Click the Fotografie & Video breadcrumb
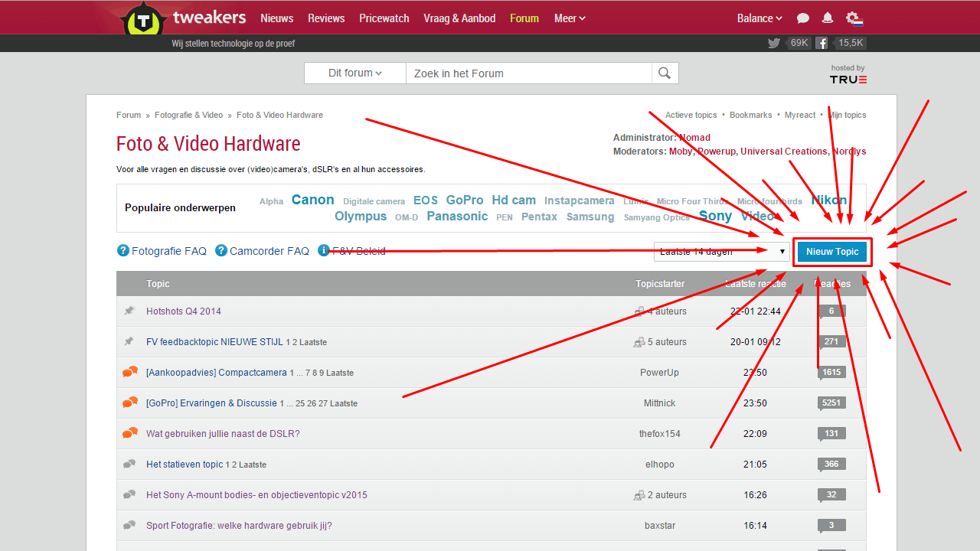Image resolution: width=980 pixels, height=551 pixels. [x=188, y=116]
